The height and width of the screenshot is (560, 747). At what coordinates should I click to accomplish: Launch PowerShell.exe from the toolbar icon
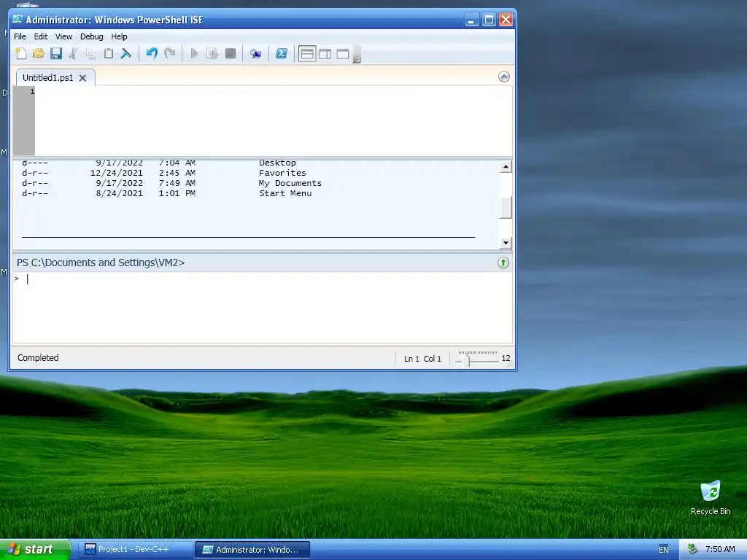point(282,54)
